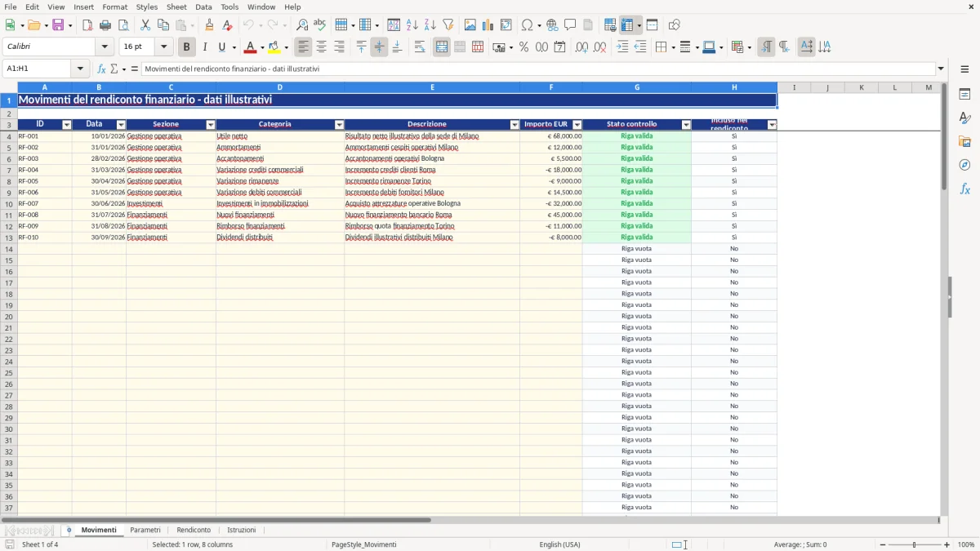Toggle Align Right
The width and height of the screenshot is (980, 551).
(340, 47)
